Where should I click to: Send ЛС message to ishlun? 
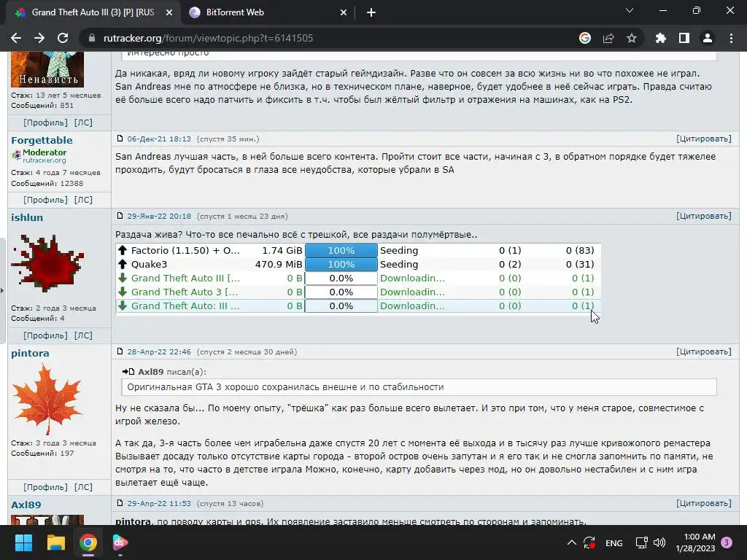(x=83, y=335)
